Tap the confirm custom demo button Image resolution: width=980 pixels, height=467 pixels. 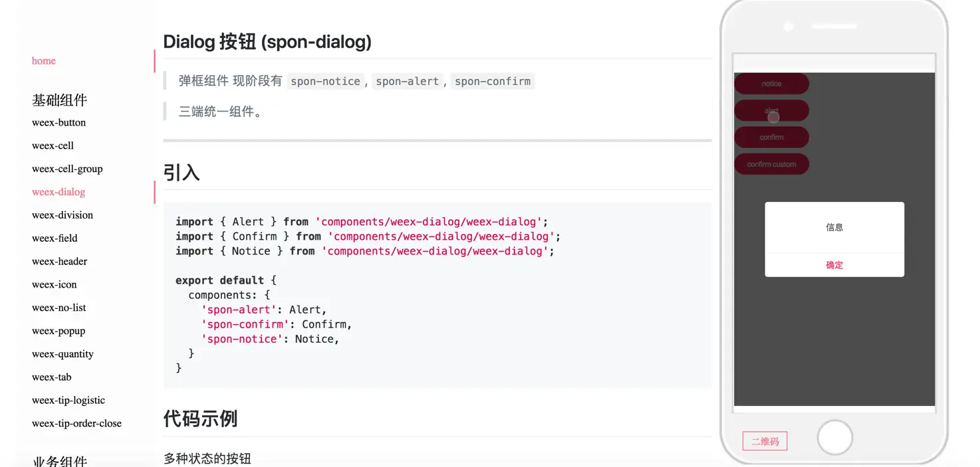[771, 164]
